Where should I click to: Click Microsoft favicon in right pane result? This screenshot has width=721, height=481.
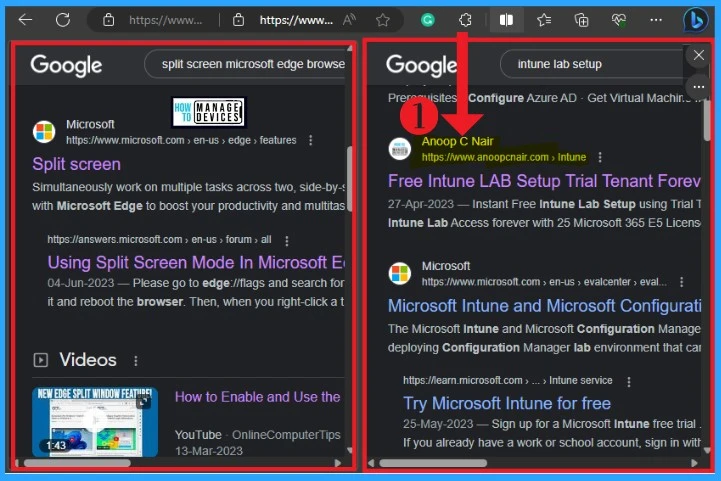tap(400, 274)
